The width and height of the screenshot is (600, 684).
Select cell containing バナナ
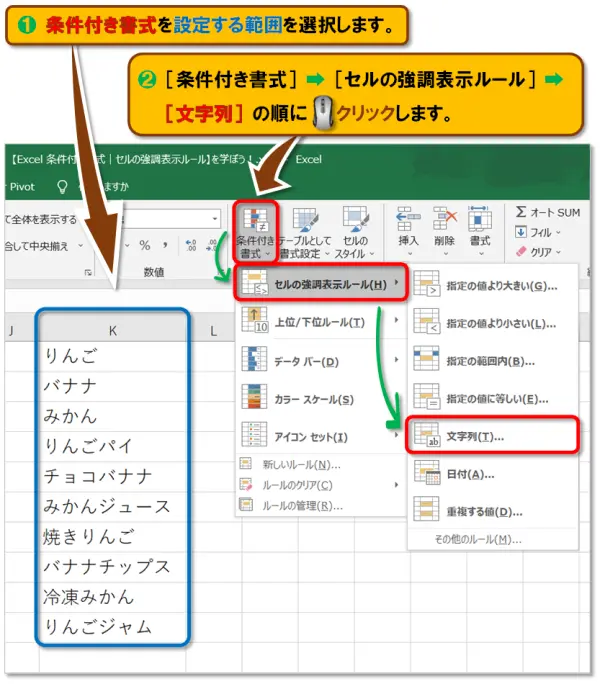[113, 386]
